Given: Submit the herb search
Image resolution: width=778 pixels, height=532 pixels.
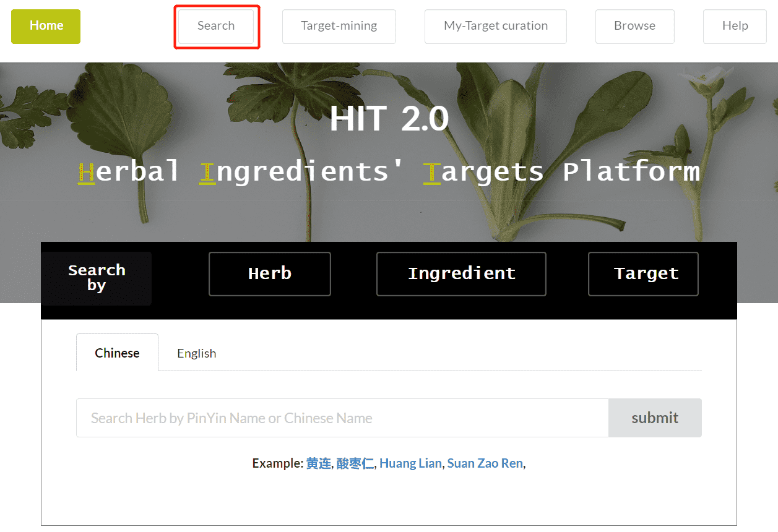Looking at the screenshot, I should click(655, 418).
